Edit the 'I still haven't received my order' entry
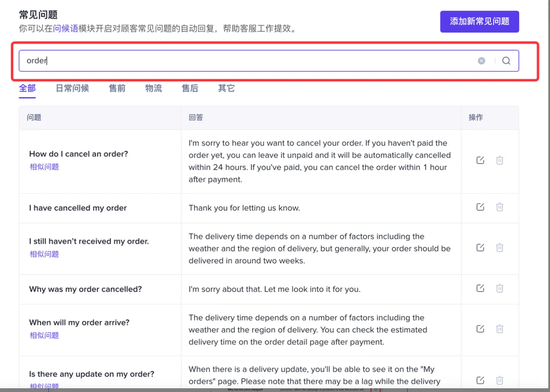This screenshot has height=392, width=550. pos(480,248)
